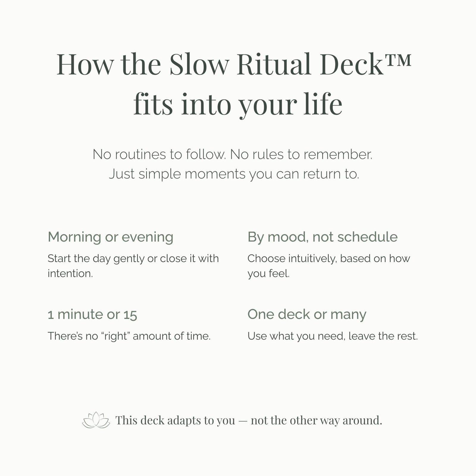Click the word "intention." under Morning section

70,273
